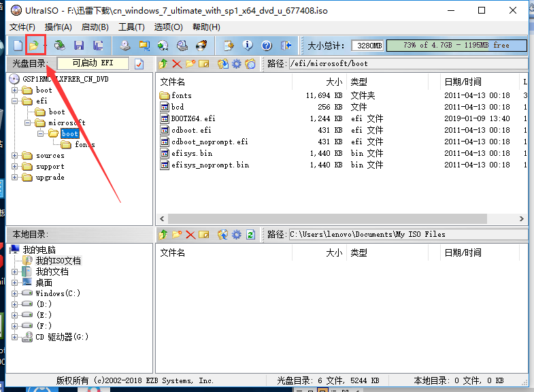Viewport: 534px width, 392px height.
Task: Expand the support folder node
Action: pyautogui.click(x=15, y=167)
